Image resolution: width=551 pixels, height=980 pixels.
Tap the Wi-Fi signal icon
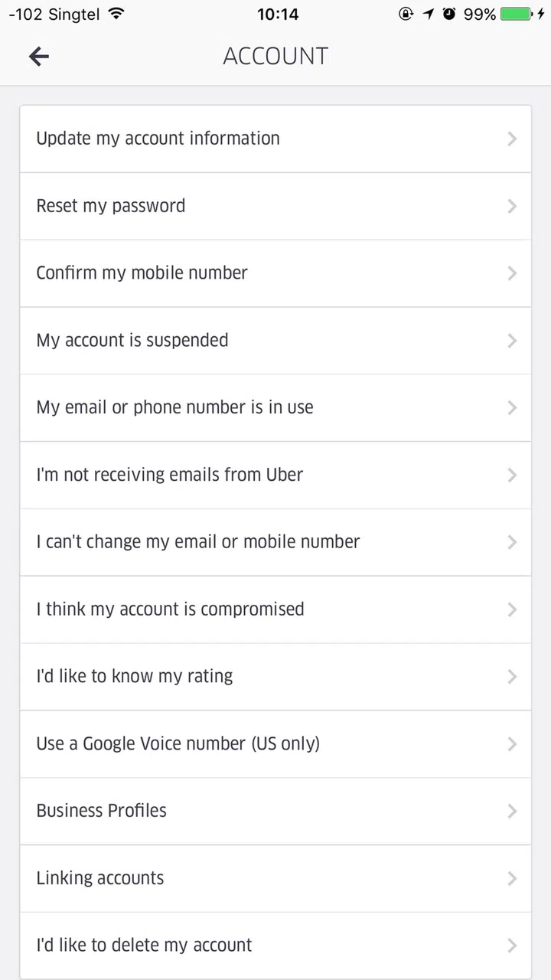coord(116,14)
